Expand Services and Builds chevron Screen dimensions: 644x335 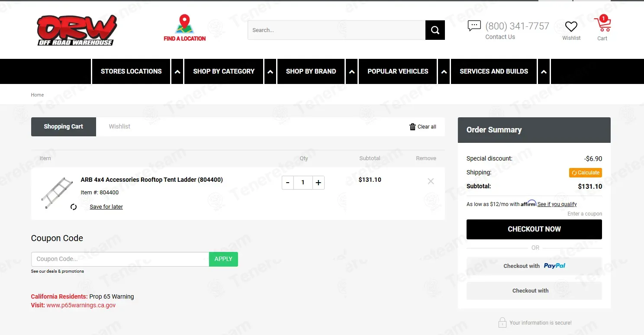(x=544, y=71)
